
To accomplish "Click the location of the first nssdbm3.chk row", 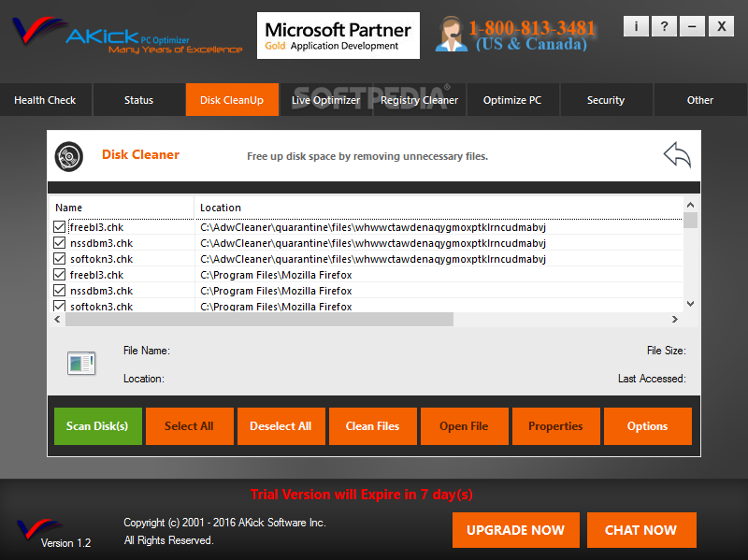I will coord(372,243).
